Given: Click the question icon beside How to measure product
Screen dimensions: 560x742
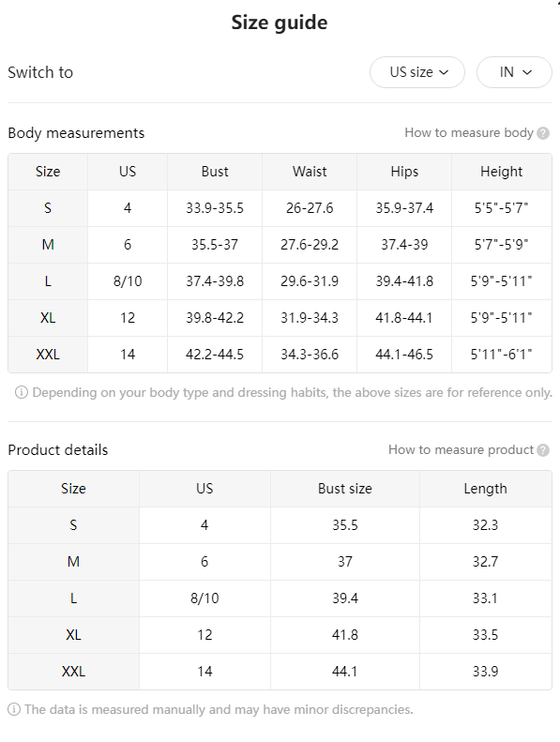Looking at the screenshot, I should [x=543, y=450].
